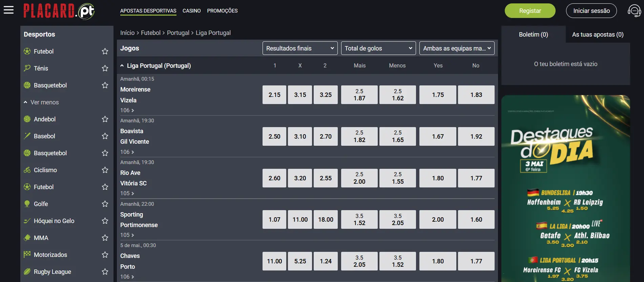Open the Destaques do Dia banner

coord(566,188)
